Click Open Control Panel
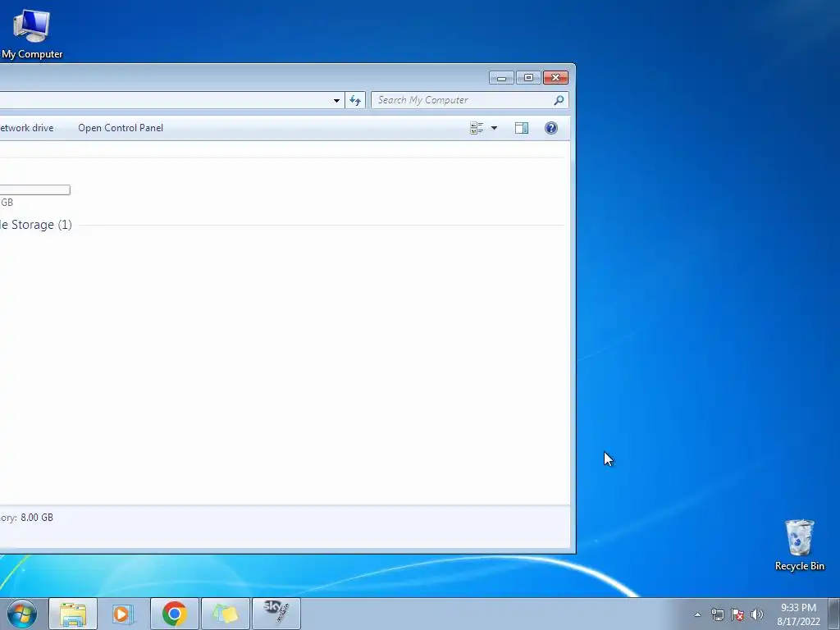Screen dimensions: 840x630 pyautogui.click(x=121, y=128)
